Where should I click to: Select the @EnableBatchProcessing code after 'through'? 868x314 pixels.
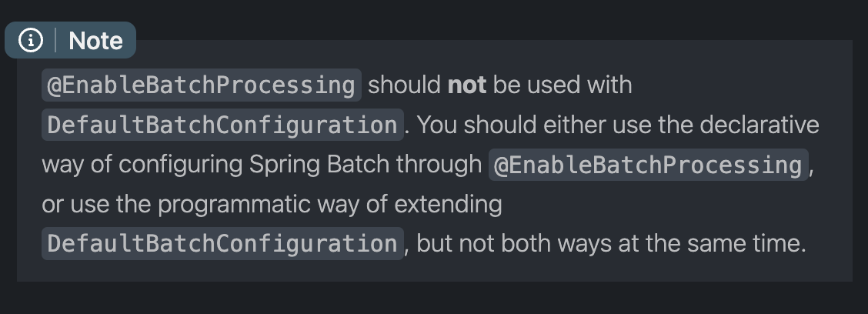point(648,165)
